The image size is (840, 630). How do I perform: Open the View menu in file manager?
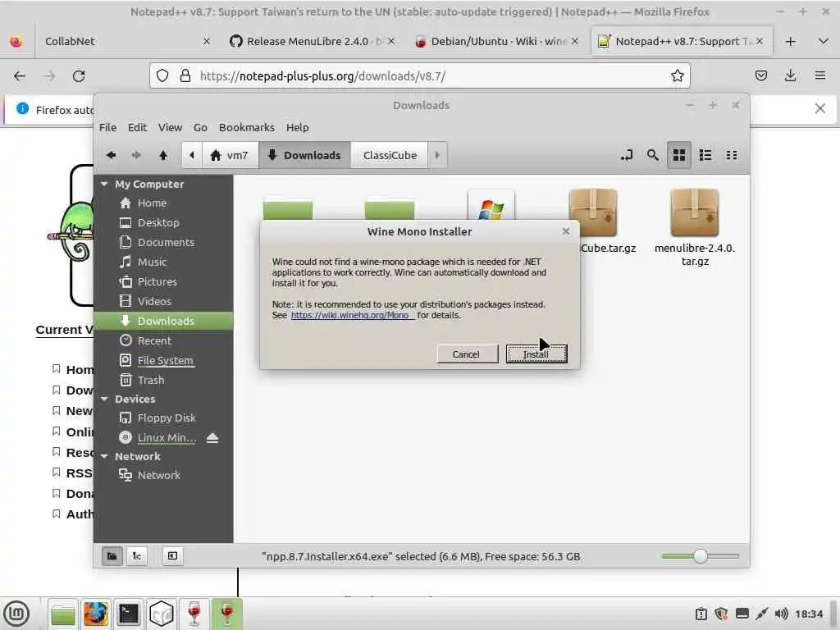(x=170, y=127)
